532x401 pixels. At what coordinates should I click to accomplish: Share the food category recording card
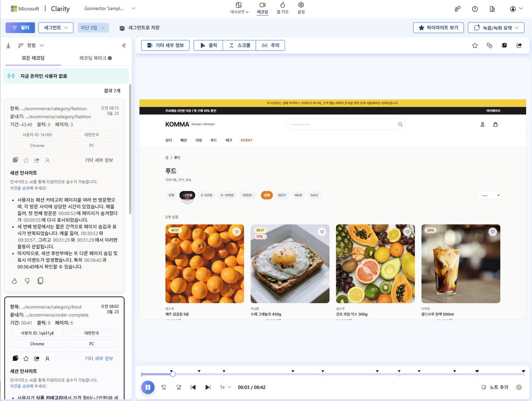tap(37, 358)
